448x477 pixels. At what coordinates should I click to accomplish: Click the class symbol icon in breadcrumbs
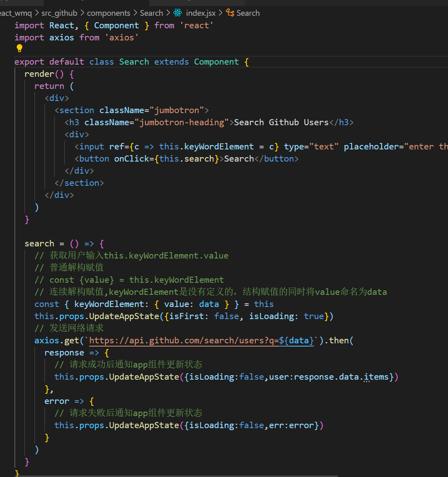click(x=230, y=13)
